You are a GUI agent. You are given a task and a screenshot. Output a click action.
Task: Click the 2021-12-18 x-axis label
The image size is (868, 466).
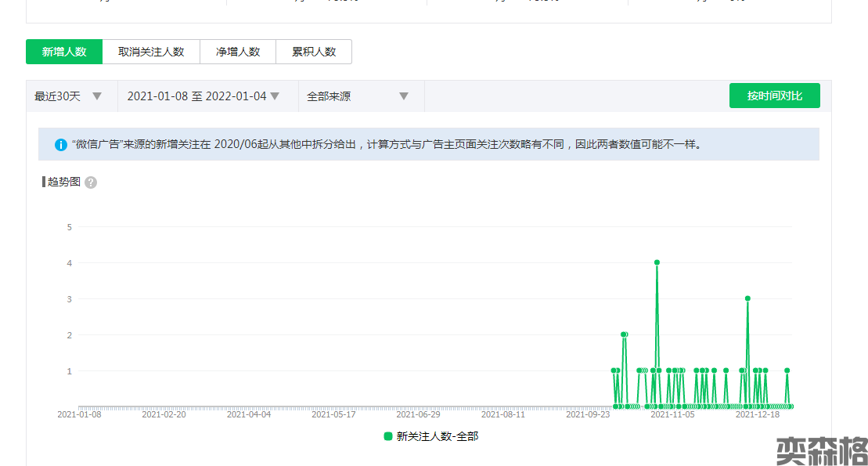tap(757, 414)
